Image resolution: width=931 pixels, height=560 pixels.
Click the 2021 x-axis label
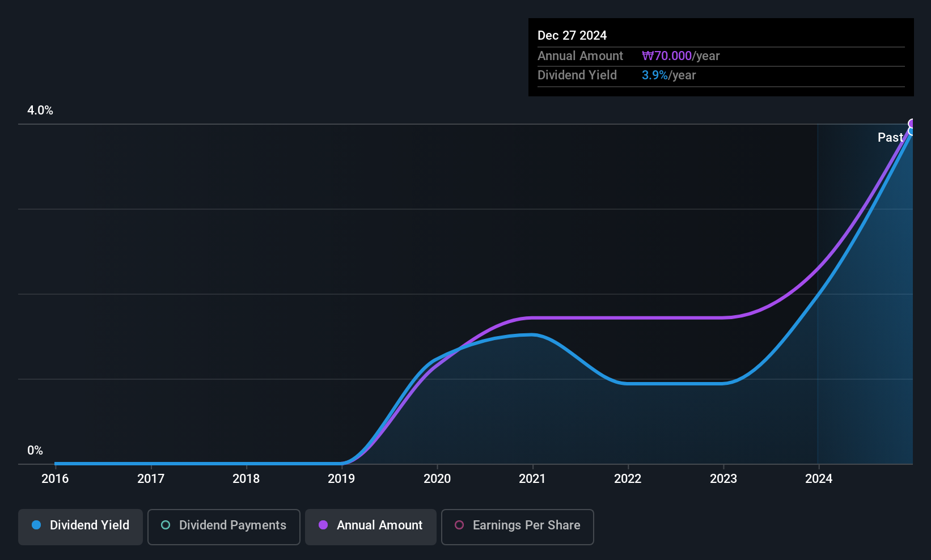point(532,478)
